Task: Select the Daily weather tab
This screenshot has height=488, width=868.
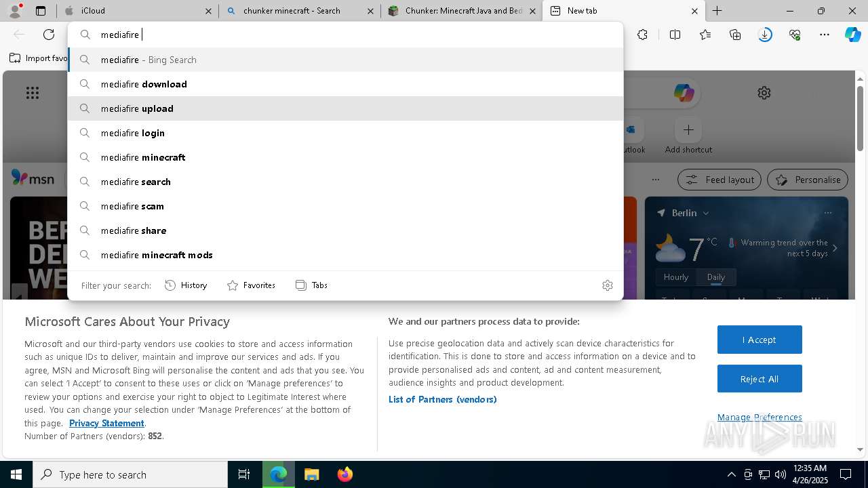Action: click(716, 277)
